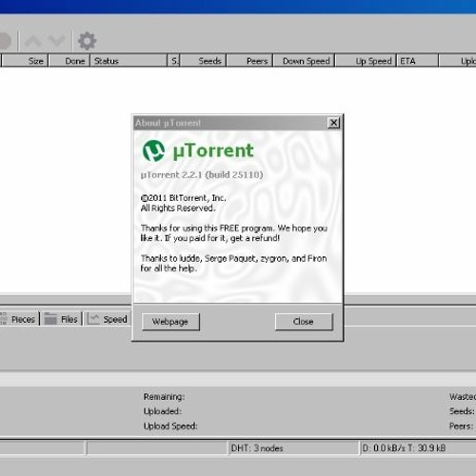476x476 pixels.
Task: Click the Uploaded: label
Action: [x=163, y=411]
